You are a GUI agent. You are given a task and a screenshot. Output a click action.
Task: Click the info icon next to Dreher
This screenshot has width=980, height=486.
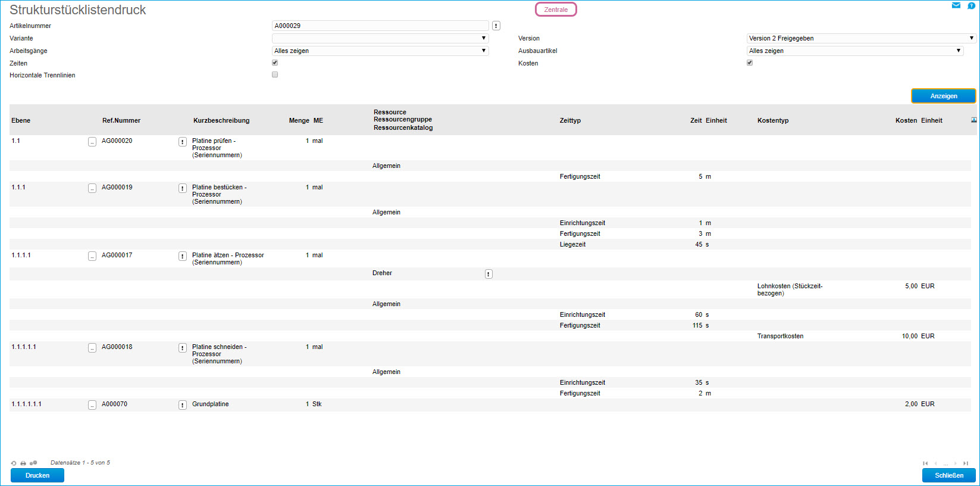[489, 274]
